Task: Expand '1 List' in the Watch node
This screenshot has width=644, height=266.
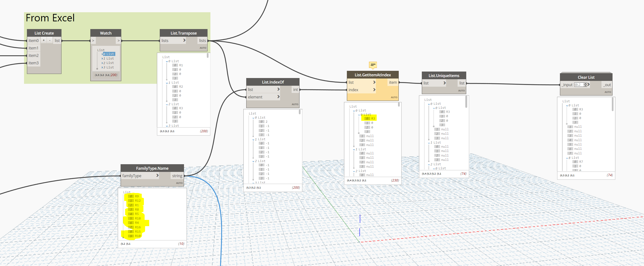Action: pyautogui.click(x=102, y=58)
